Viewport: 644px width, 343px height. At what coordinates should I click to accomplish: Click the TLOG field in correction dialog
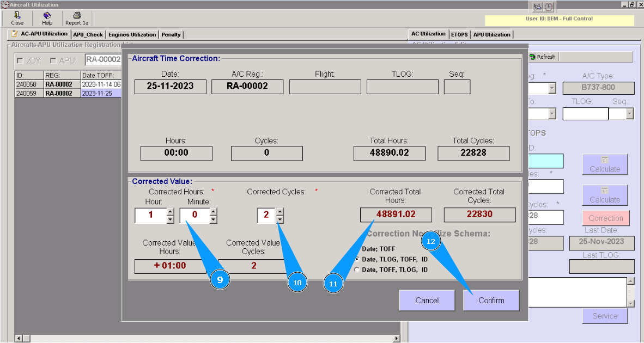point(403,87)
